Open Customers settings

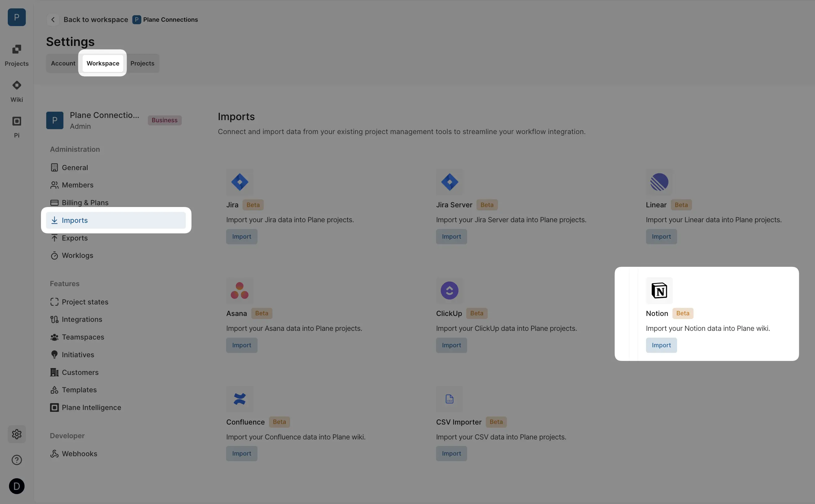(x=116, y=372)
